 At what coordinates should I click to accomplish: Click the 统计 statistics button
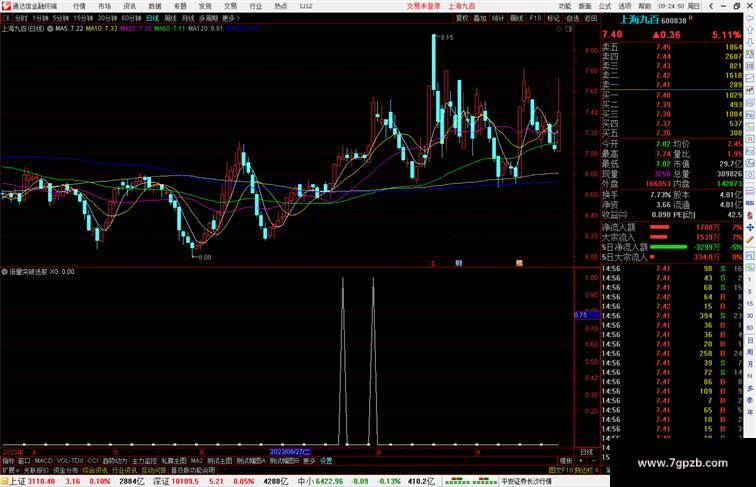[x=498, y=18]
